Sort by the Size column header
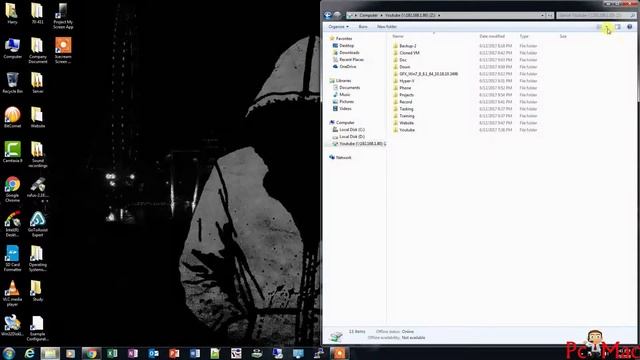Screen dimensions: 640x360 (x=563, y=36)
